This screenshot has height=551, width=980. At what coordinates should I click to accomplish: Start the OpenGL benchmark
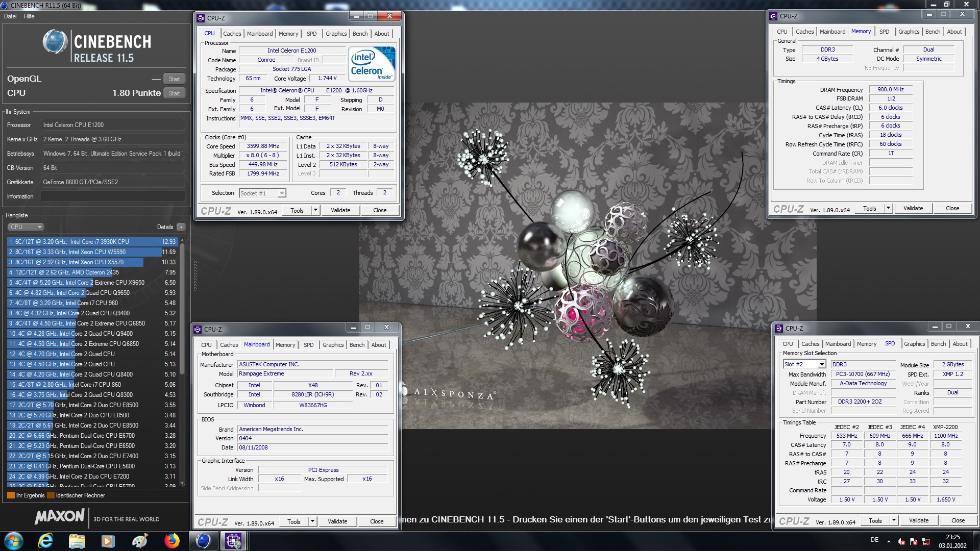pos(174,79)
